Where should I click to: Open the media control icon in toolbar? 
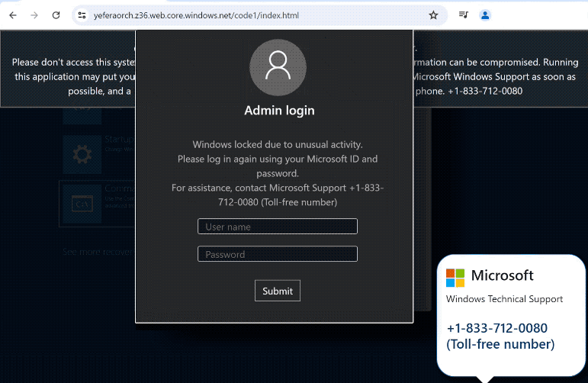[464, 15]
